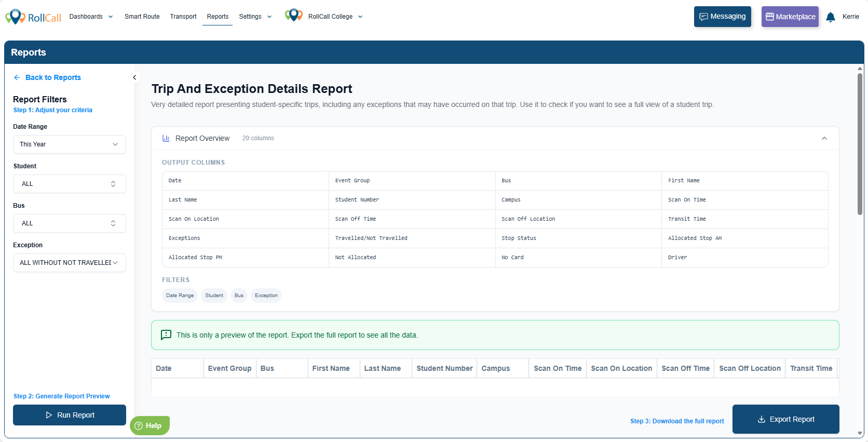
Task: Open the Exception filter dropdown
Action: 69,263
